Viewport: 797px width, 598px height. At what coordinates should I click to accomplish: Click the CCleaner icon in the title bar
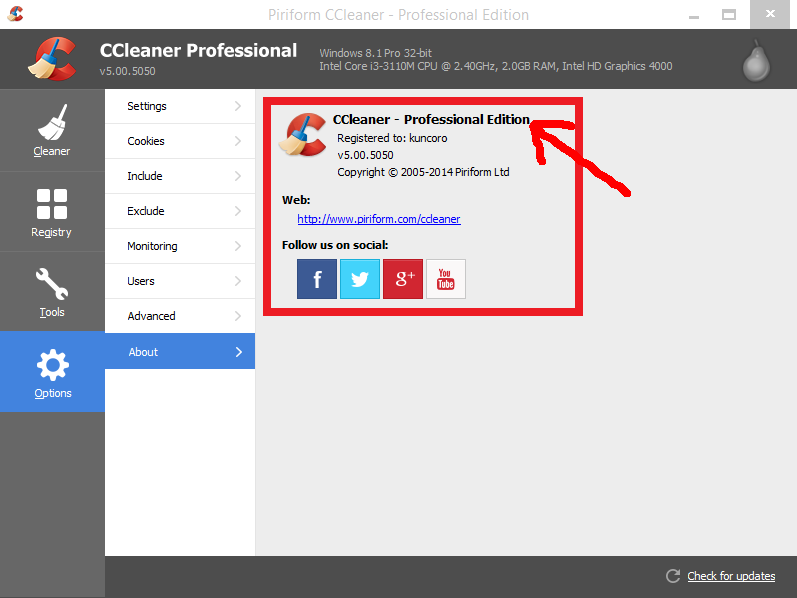(x=15, y=14)
